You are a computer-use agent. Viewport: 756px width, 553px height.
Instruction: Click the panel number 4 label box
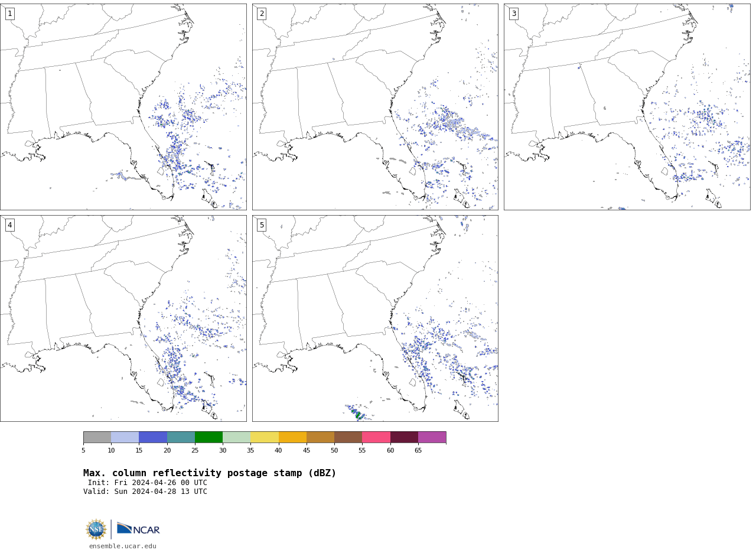tap(9, 225)
